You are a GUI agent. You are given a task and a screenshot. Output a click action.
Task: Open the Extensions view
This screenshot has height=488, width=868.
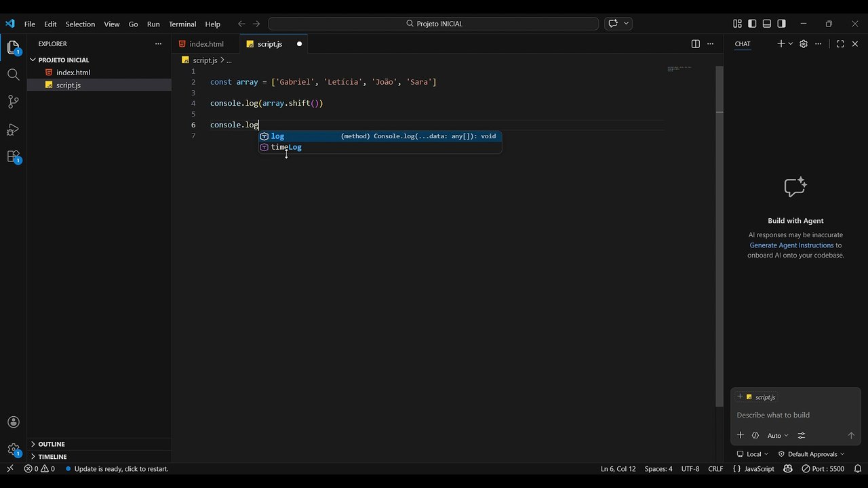[x=13, y=157]
